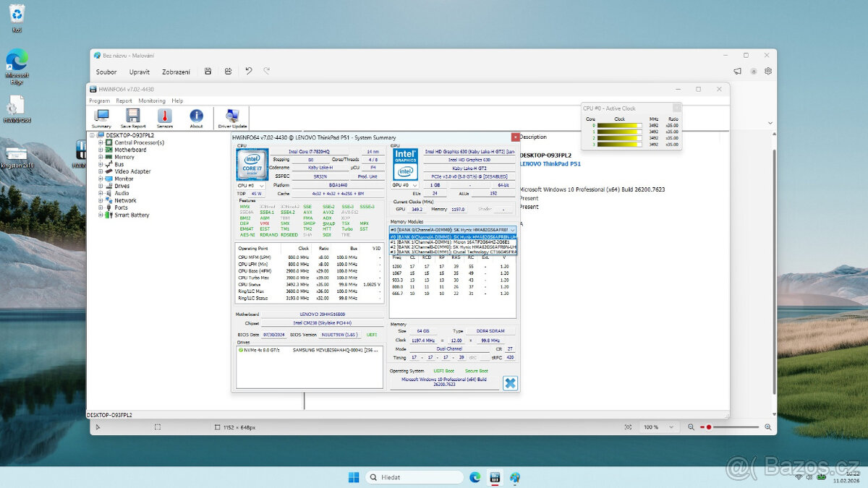
Task: Select #2 BANK 2 SK Hynix module
Action: tap(453, 247)
